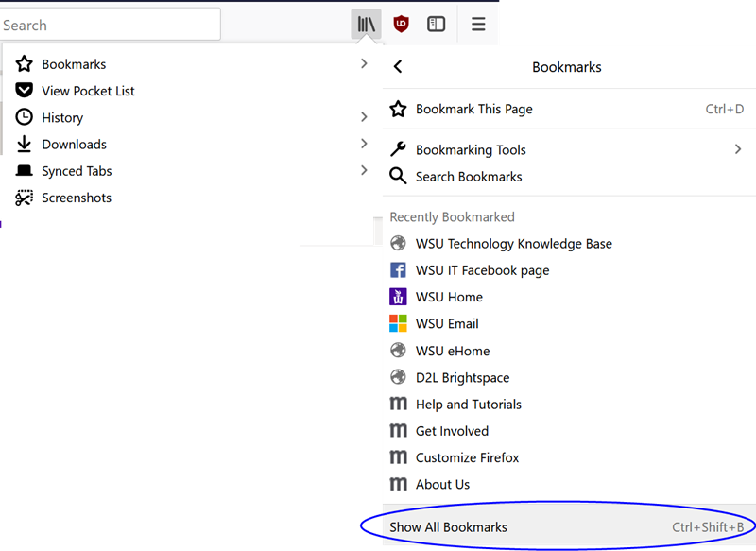
Task: Select the Screenshots menu item
Action: [x=77, y=198]
